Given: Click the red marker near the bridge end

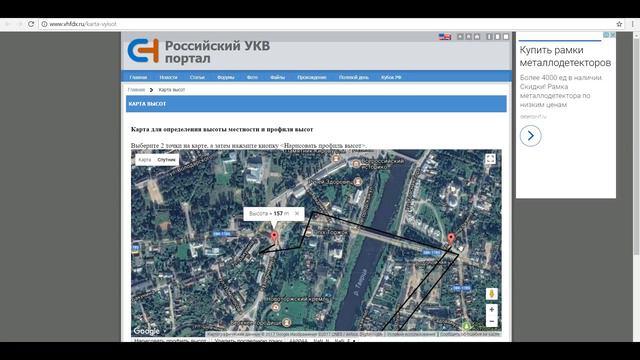Looking at the screenshot, I should point(451,239).
